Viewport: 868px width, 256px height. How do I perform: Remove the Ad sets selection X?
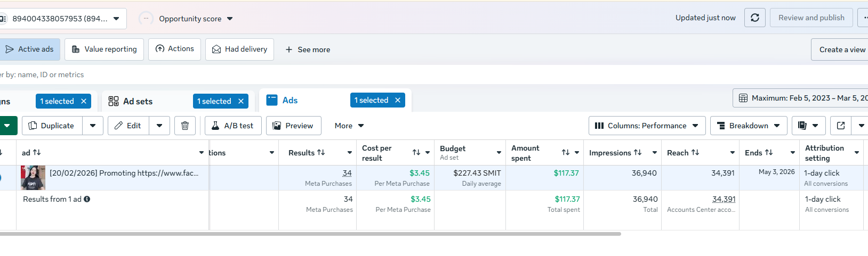pos(241,101)
